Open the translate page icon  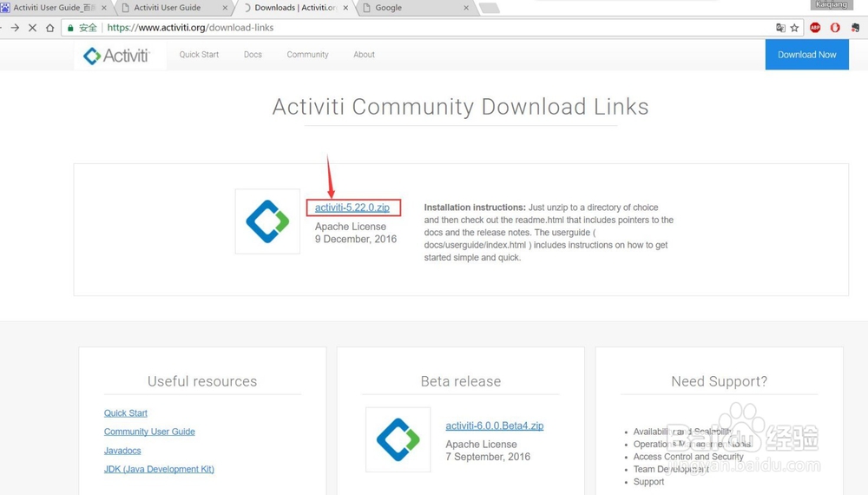[780, 28]
